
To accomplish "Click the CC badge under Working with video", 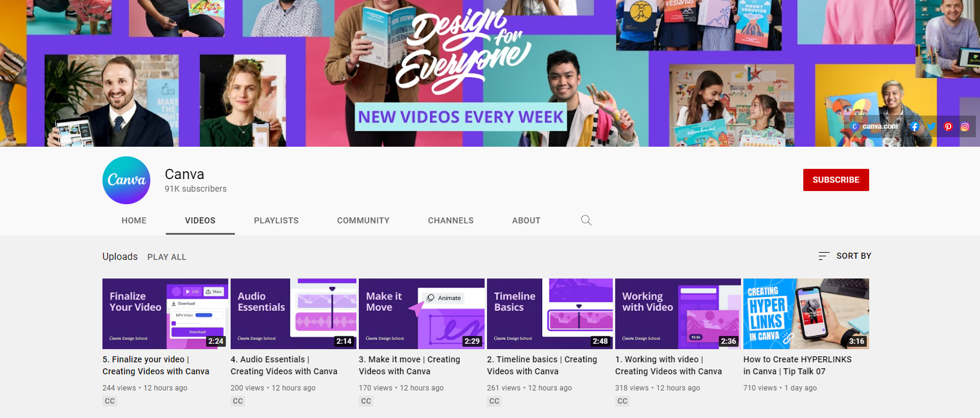I will coord(622,401).
